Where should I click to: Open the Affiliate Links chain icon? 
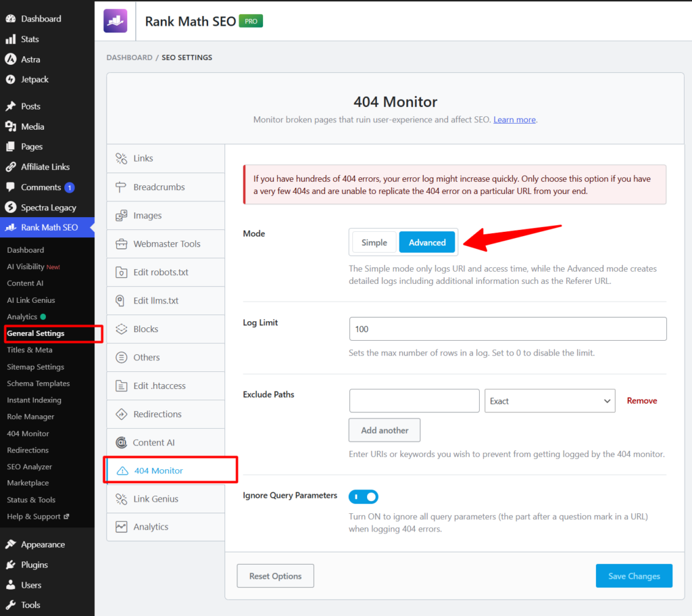tap(11, 167)
